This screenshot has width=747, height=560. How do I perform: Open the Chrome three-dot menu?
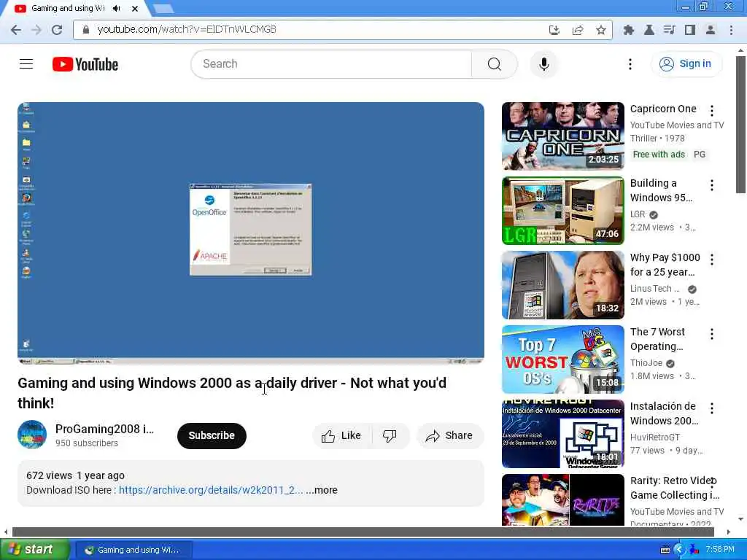click(x=731, y=30)
